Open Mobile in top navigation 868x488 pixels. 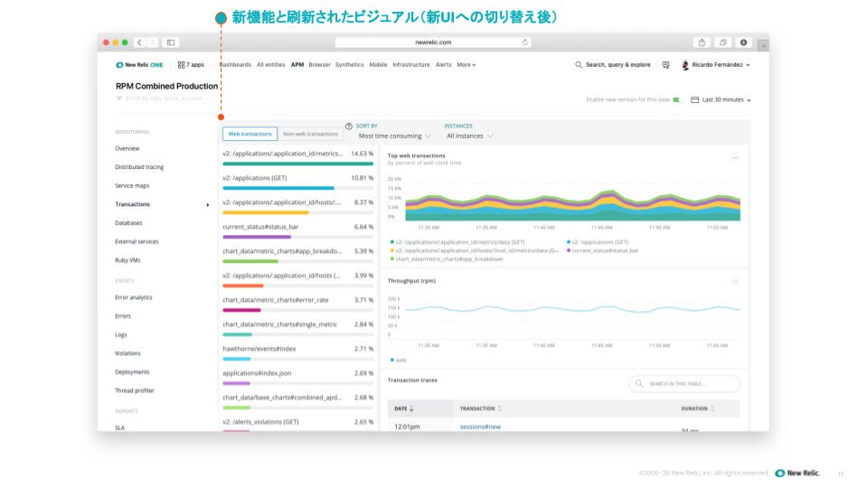click(378, 65)
